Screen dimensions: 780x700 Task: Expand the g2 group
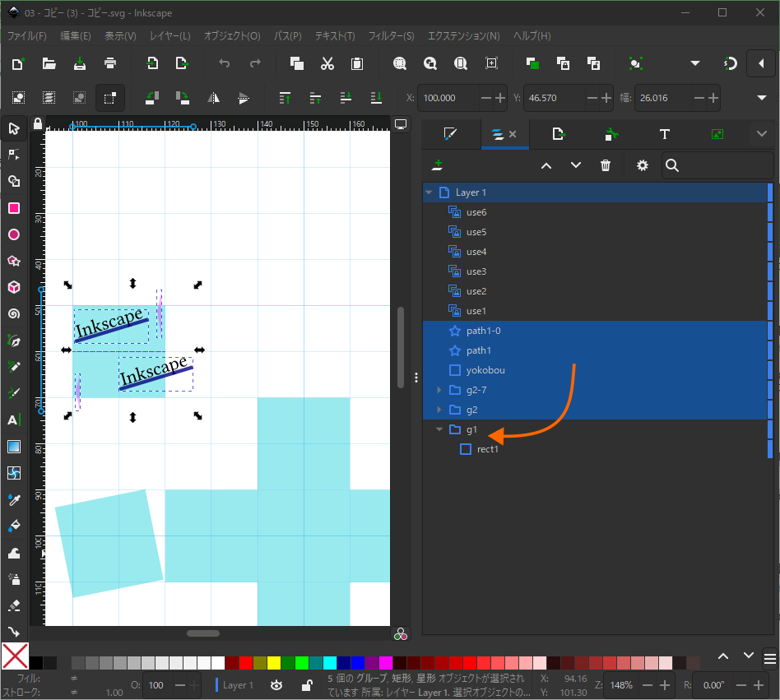click(x=439, y=410)
